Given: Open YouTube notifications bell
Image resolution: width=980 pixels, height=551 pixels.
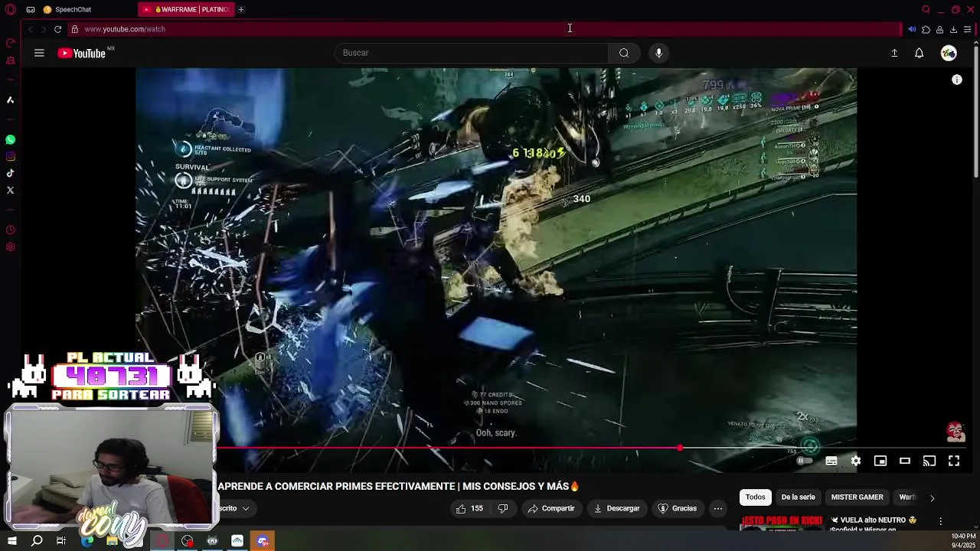Looking at the screenshot, I should coord(919,53).
